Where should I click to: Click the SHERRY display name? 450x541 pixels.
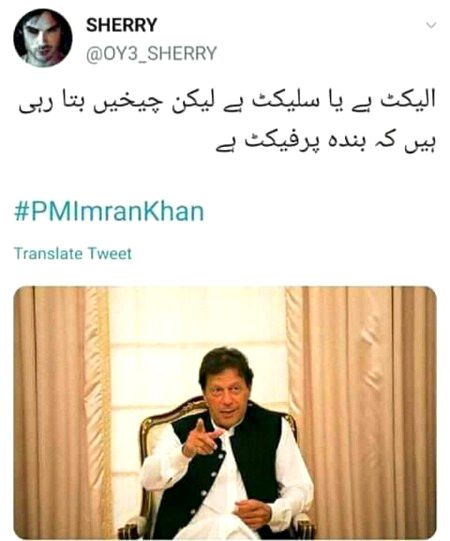click(x=121, y=25)
